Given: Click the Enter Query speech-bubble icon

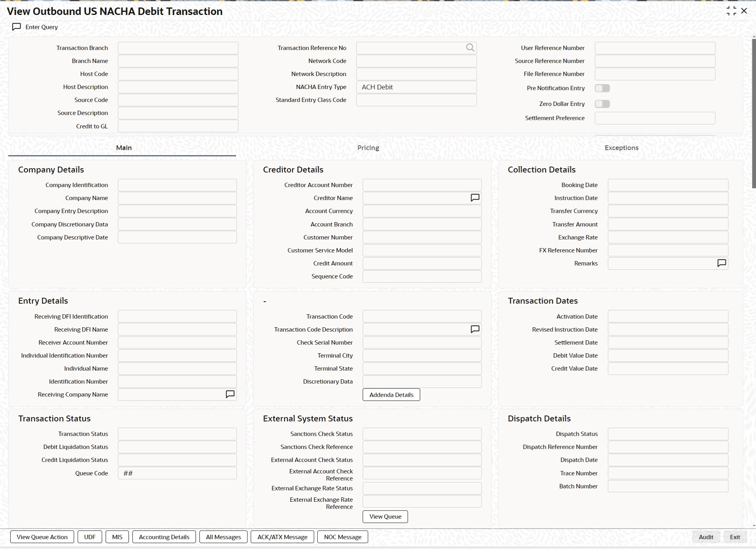Looking at the screenshot, I should (x=17, y=27).
